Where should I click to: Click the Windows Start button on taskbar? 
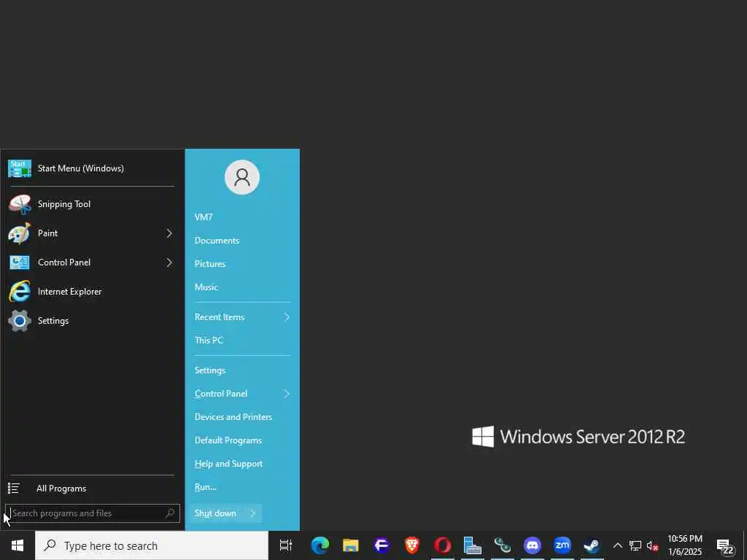[x=18, y=545]
